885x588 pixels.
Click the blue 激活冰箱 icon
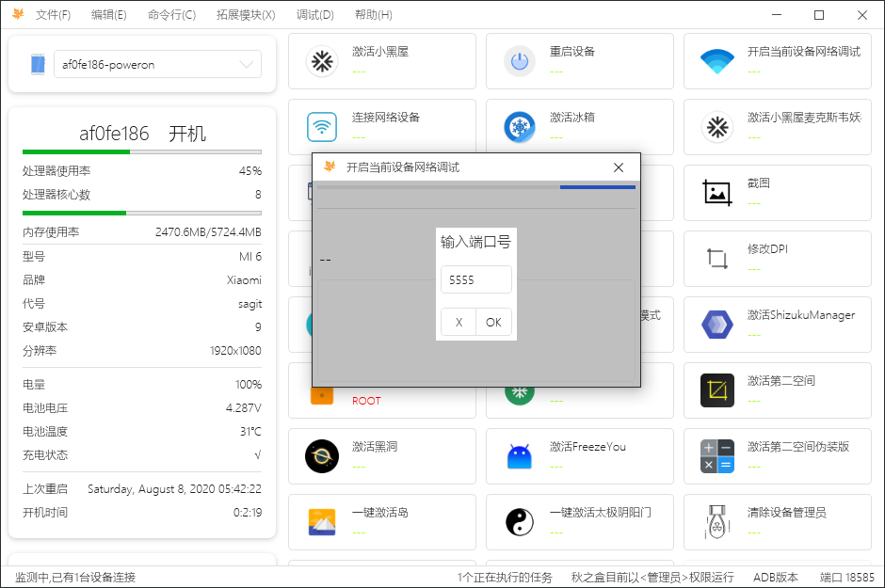tap(520, 127)
